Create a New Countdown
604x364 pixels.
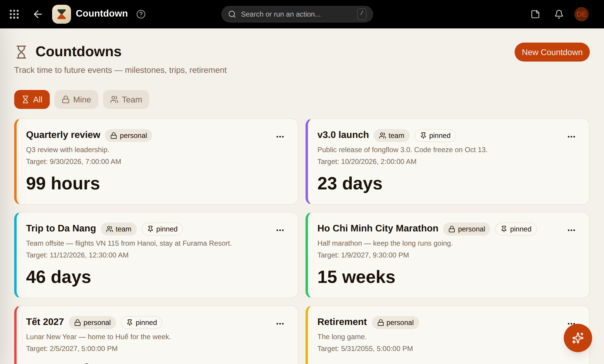(552, 52)
